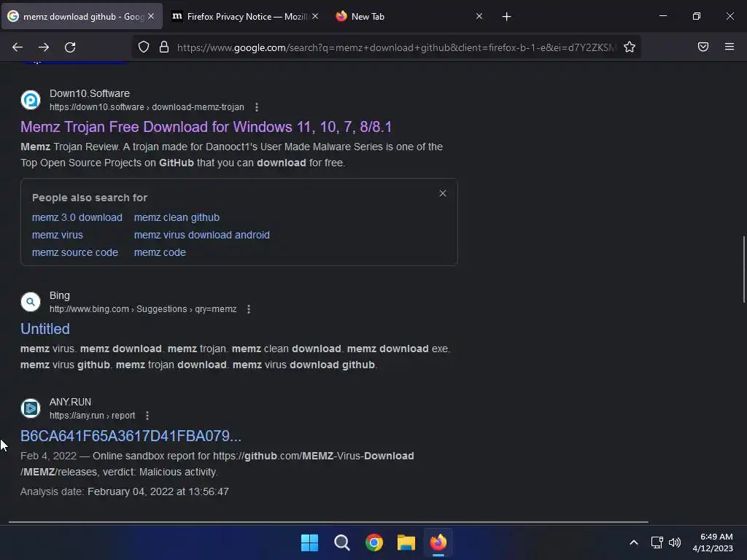
Task: Go back using the browser back arrow
Action: click(x=18, y=47)
